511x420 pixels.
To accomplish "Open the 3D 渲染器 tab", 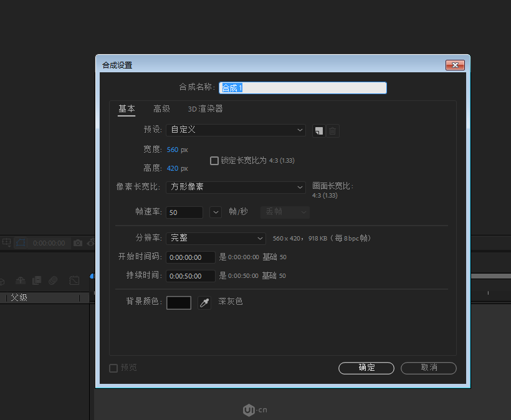I will tap(204, 108).
